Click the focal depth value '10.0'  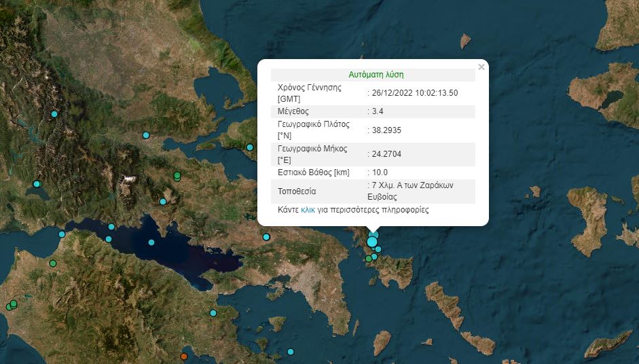click(380, 172)
